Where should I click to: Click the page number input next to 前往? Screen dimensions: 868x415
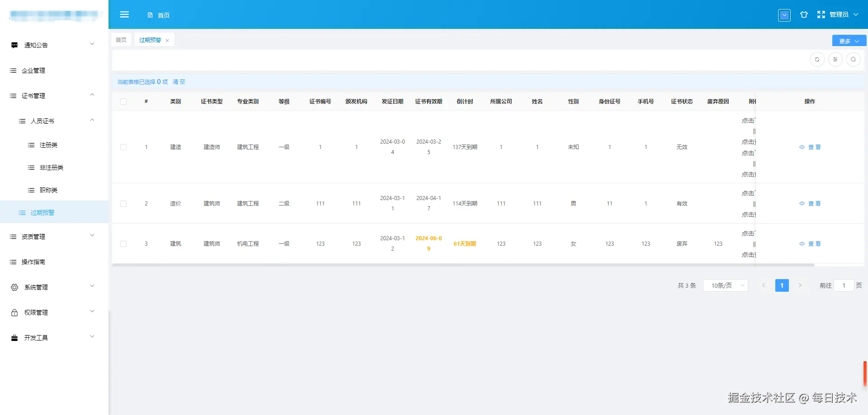(x=844, y=285)
